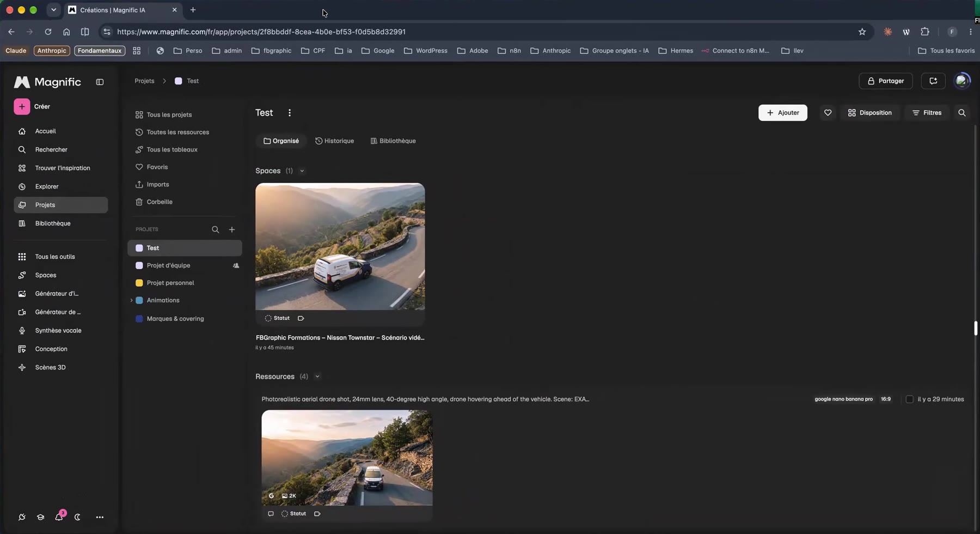The width and height of the screenshot is (980, 534).
Task: Open the Disposition layout dropdown
Action: pyautogui.click(x=870, y=113)
